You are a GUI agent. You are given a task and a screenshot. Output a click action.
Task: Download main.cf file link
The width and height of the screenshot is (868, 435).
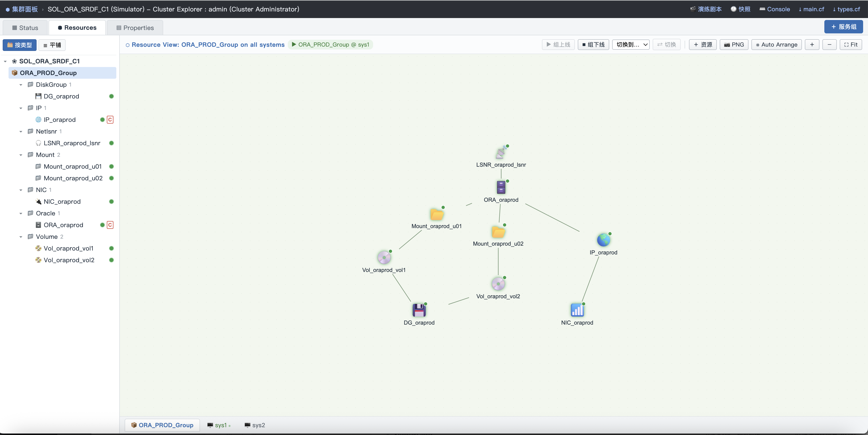tap(811, 9)
